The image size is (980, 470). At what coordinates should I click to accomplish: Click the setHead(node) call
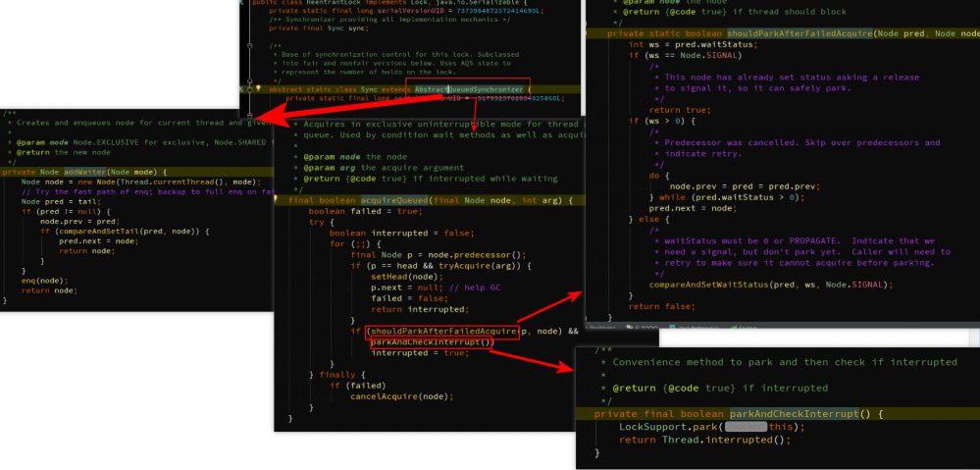[x=406, y=277]
